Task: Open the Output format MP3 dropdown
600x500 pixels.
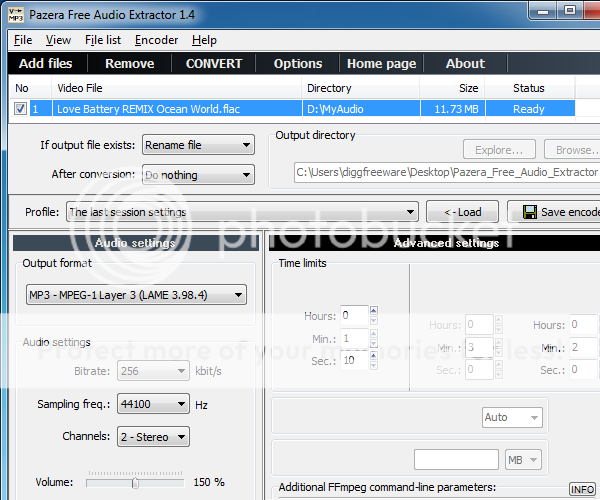Action: [136, 295]
